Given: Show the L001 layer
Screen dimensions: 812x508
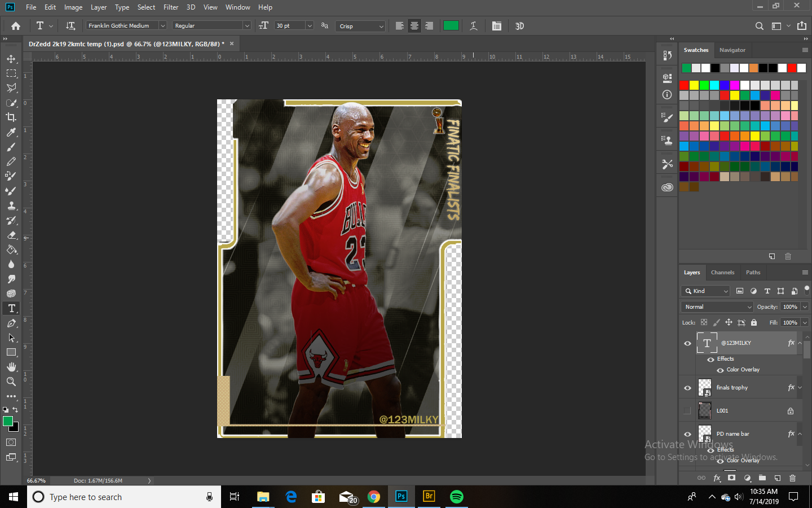Looking at the screenshot, I should [687, 411].
